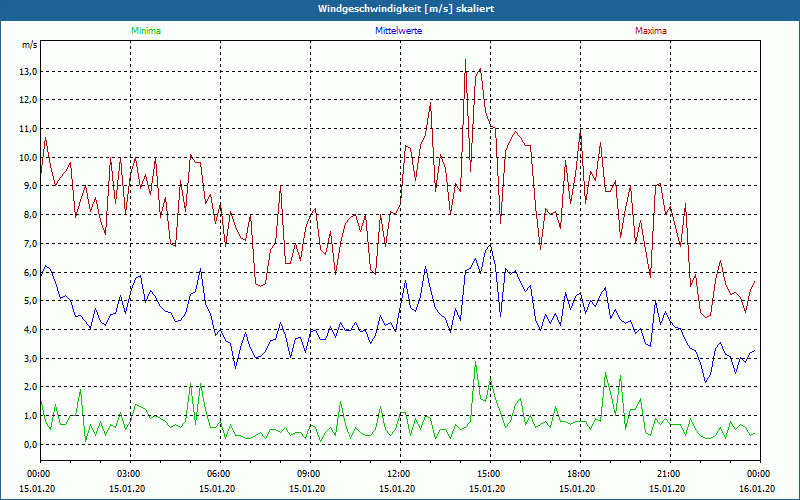Click the 21:00 time axis label
The height and width of the screenshot is (500, 800).
669,474
